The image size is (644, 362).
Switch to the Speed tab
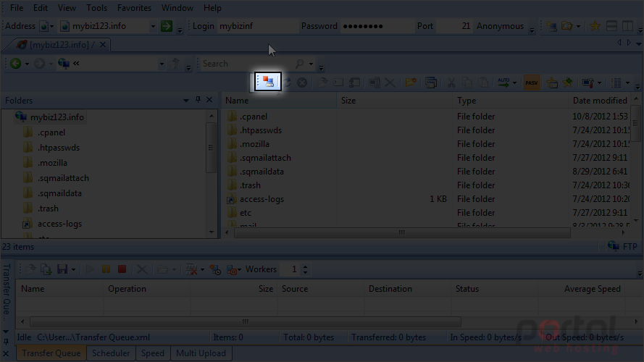tap(153, 353)
